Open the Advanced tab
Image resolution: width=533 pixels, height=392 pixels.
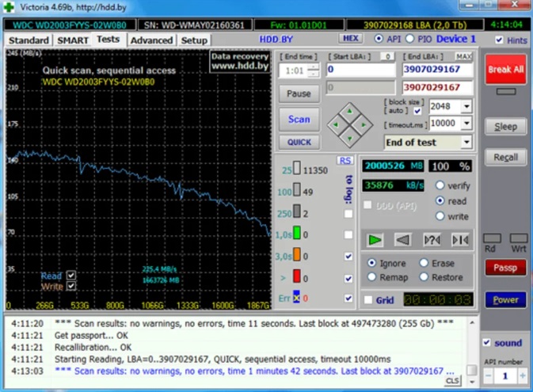pyautogui.click(x=151, y=40)
